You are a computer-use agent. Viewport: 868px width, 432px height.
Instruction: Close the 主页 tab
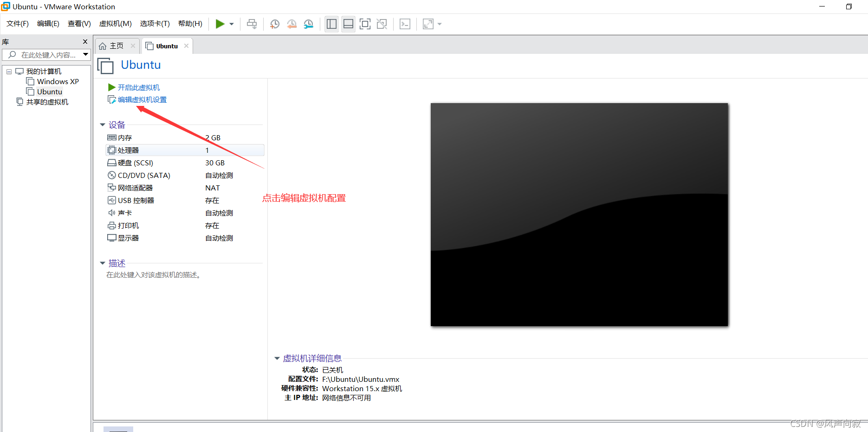tap(133, 46)
